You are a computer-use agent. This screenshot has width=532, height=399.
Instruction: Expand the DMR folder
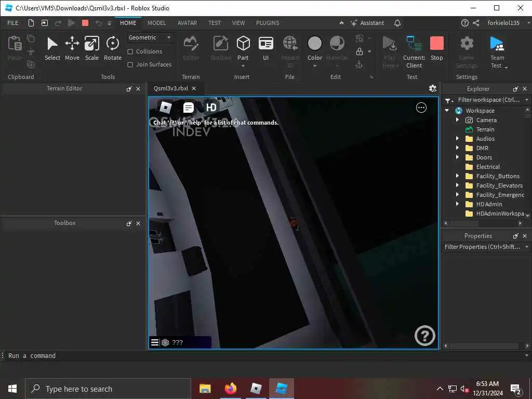tap(457, 148)
